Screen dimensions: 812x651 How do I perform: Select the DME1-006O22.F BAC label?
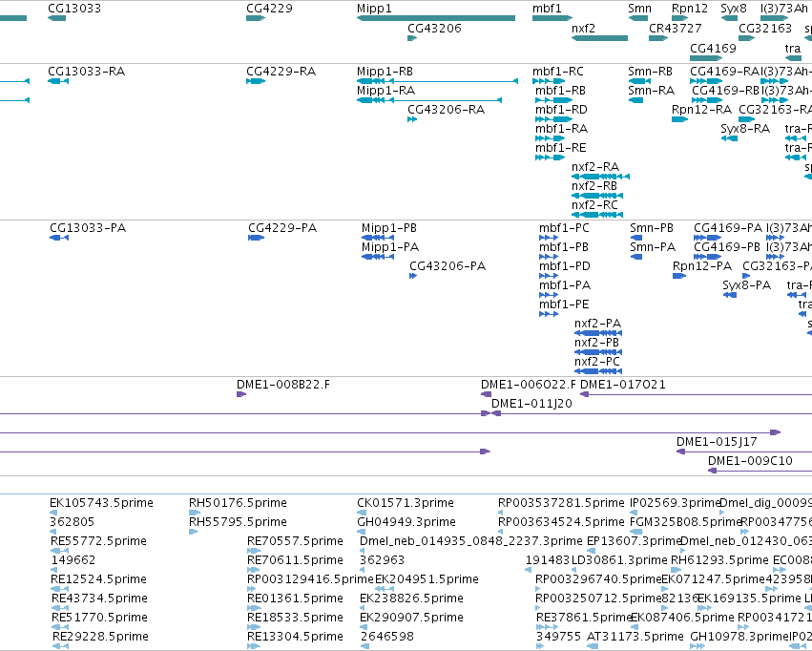(529, 385)
